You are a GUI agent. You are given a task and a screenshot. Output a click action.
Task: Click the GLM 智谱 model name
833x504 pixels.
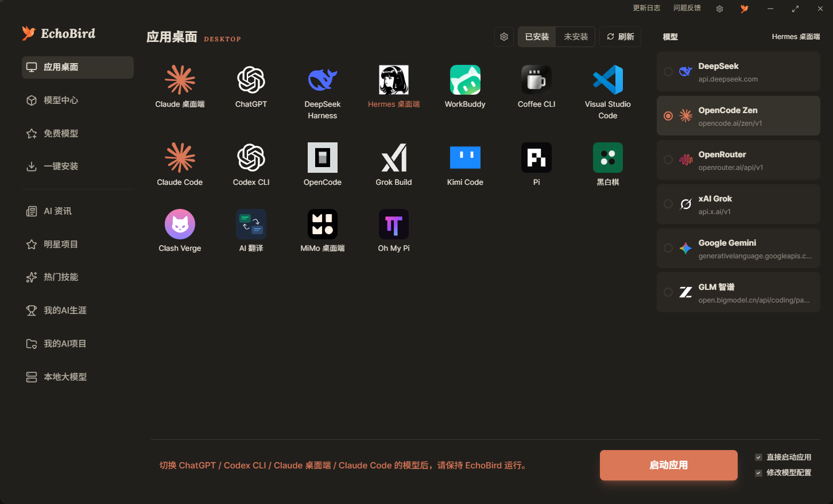716,287
